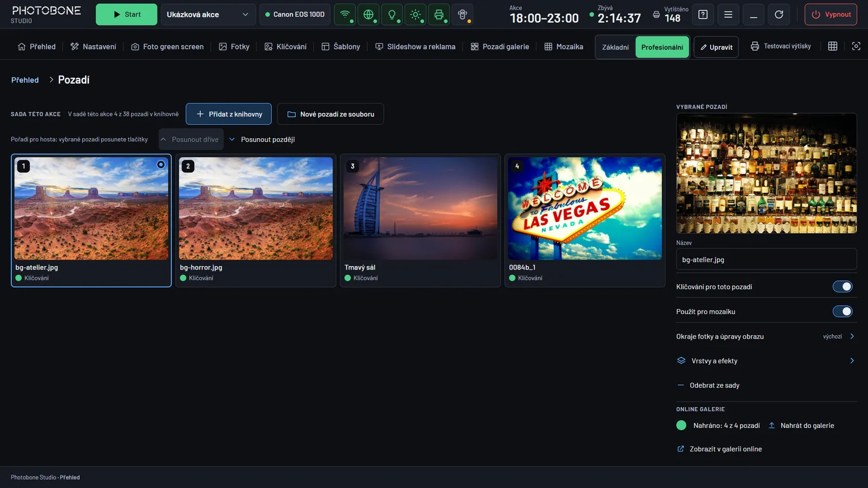Click selection circle on bg-atelier.jpg thumbnail
868x488 pixels.
[161, 164]
